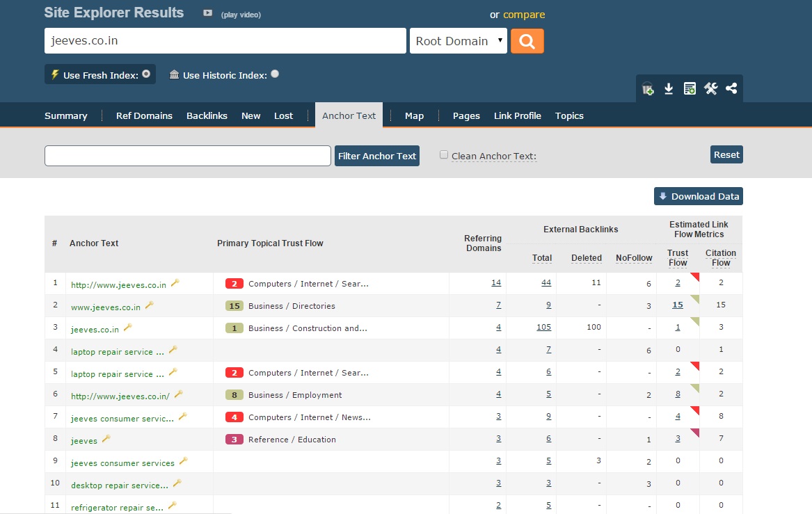
Task: Select the Use Fresh Index radio button
Action: click(146, 74)
